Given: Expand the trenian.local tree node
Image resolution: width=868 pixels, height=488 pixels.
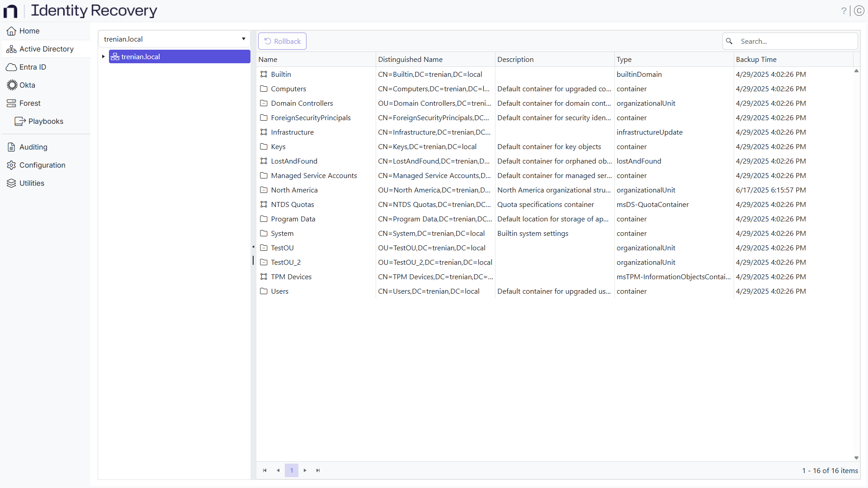Looking at the screenshot, I should click(x=103, y=56).
